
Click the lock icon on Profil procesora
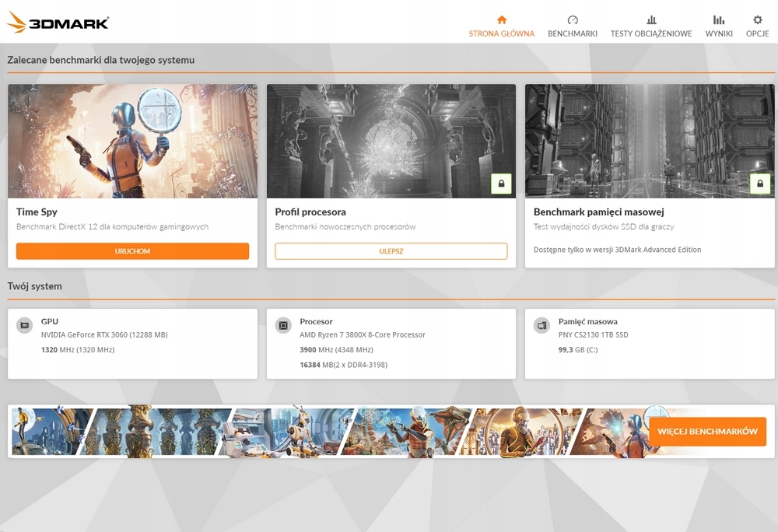501,184
